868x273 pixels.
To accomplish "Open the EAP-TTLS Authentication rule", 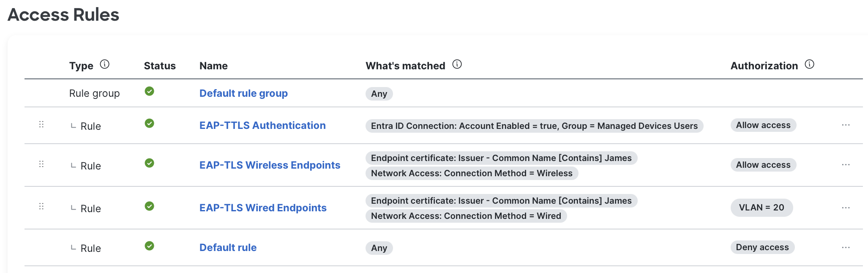I will click(262, 126).
